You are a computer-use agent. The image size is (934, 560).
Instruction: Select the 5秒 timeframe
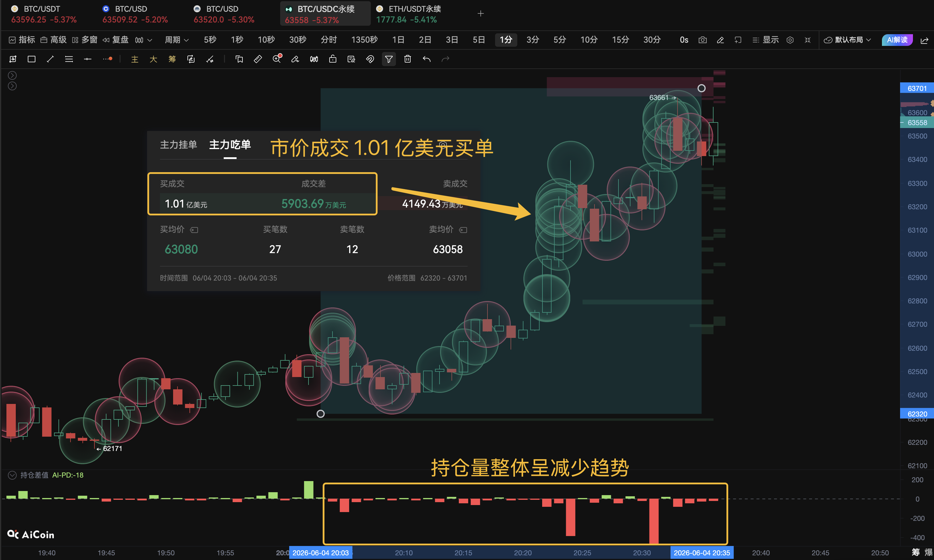[210, 40]
